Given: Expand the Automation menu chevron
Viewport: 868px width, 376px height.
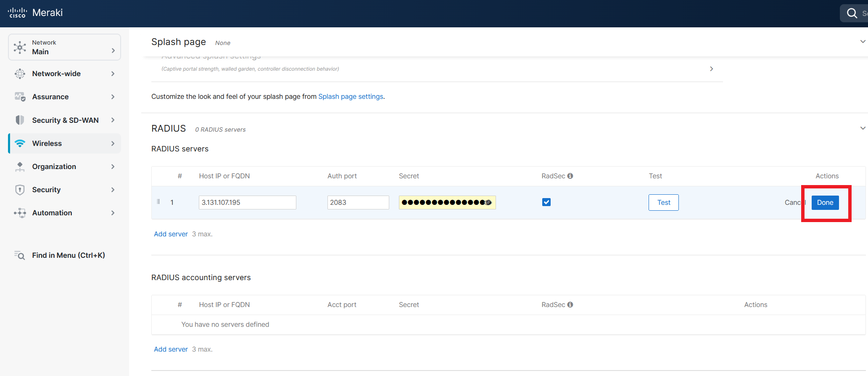Looking at the screenshot, I should [113, 213].
